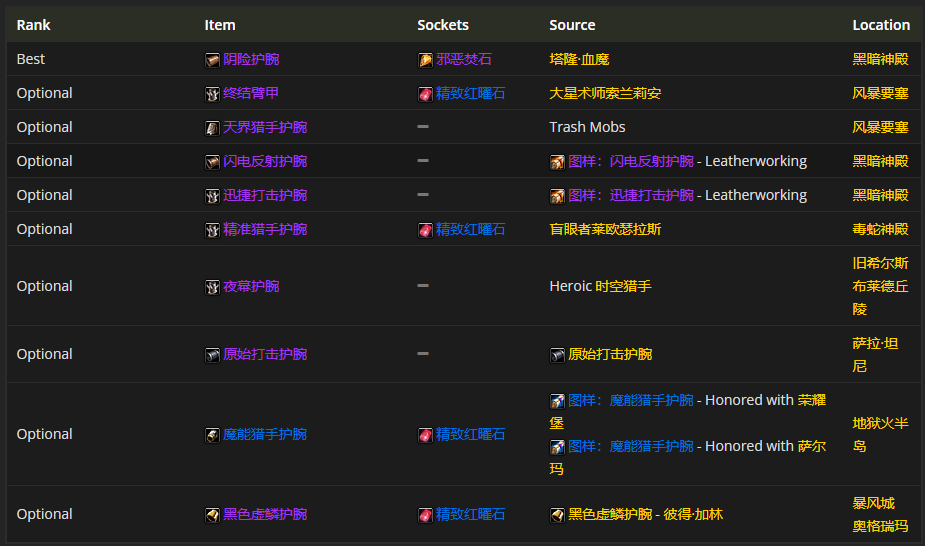
Task: Click the red gem icon in 黑色虚鳞护腕 row
Action: pos(425,515)
